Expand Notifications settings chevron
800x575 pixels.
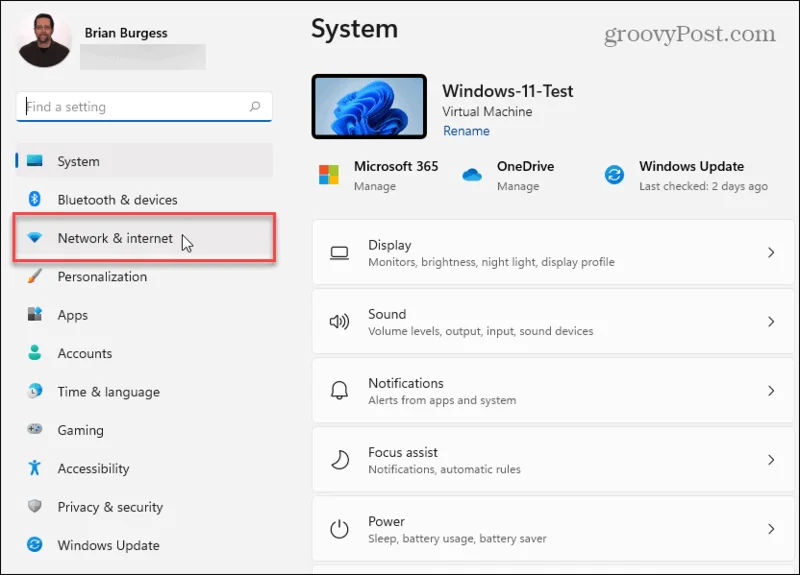click(x=771, y=391)
